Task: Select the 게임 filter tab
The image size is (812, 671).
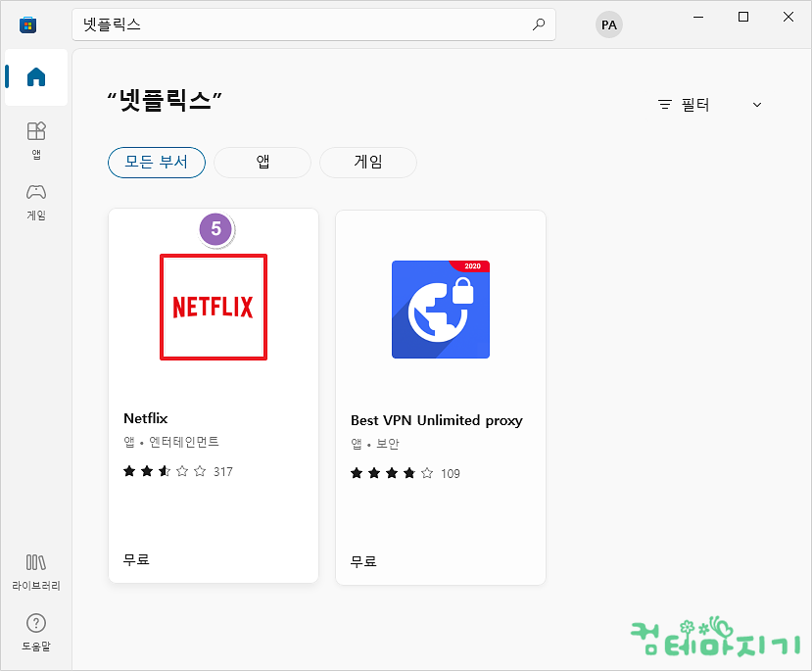Action: pyautogui.click(x=368, y=163)
